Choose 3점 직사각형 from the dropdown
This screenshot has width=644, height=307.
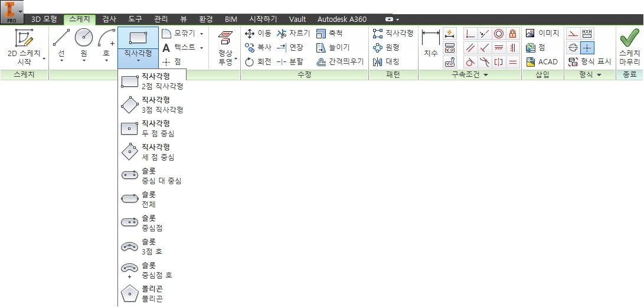(x=152, y=105)
